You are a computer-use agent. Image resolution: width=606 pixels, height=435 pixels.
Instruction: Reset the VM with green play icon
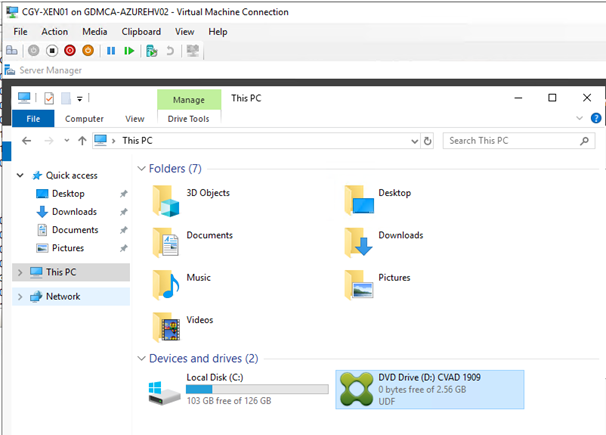coord(129,51)
